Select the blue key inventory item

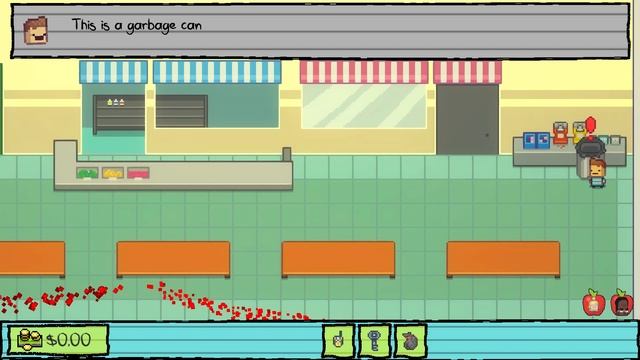374,341
